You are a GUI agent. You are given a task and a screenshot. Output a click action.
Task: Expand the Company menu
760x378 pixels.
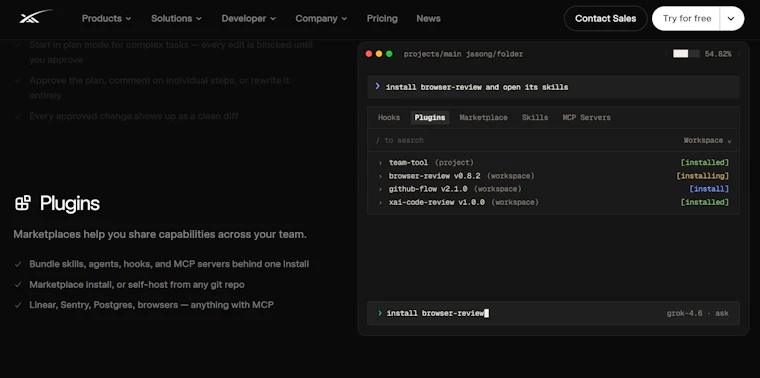pyautogui.click(x=321, y=18)
